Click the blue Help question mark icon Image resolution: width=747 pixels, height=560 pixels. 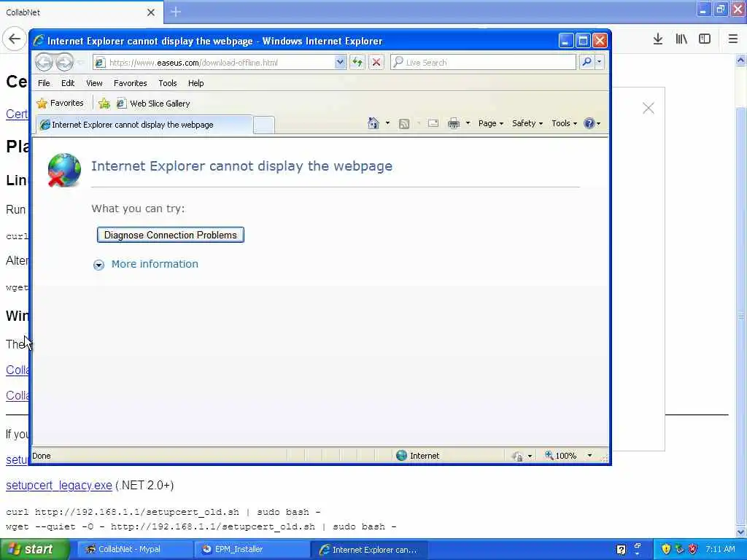point(589,123)
